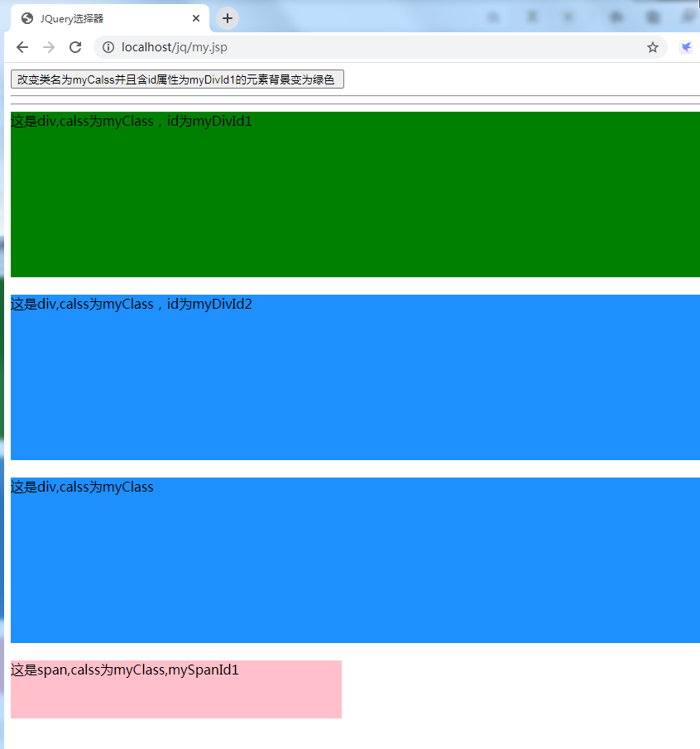This screenshot has width=700, height=749.
Task: Bookmark this page with the star icon
Action: [653, 47]
